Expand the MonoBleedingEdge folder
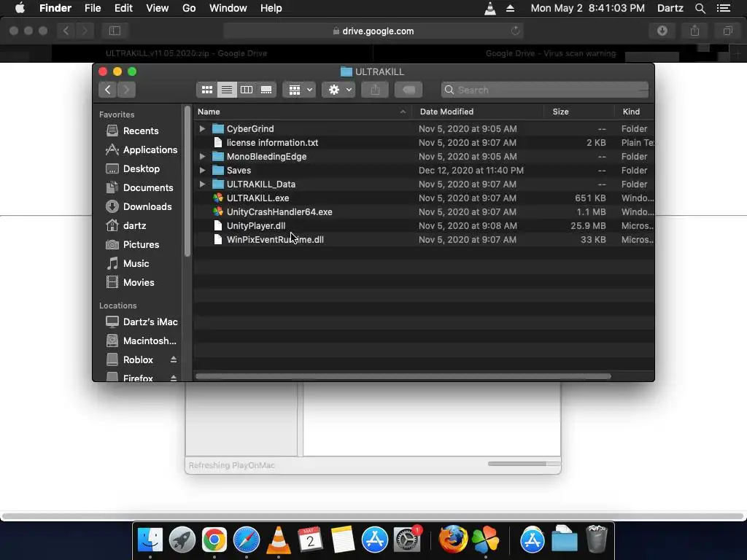Image resolution: width=747 pixels, height=560 pixels. [x=202, y=156]
